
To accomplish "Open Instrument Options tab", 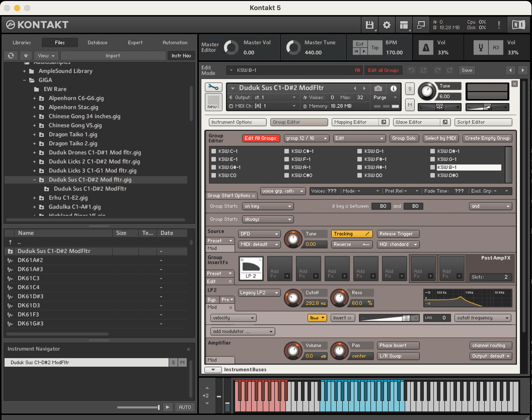I will point(238,122).
